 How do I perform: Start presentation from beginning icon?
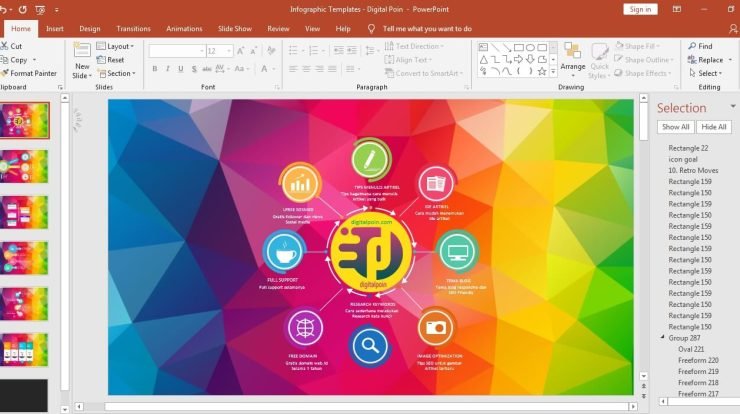click(40, 9)
